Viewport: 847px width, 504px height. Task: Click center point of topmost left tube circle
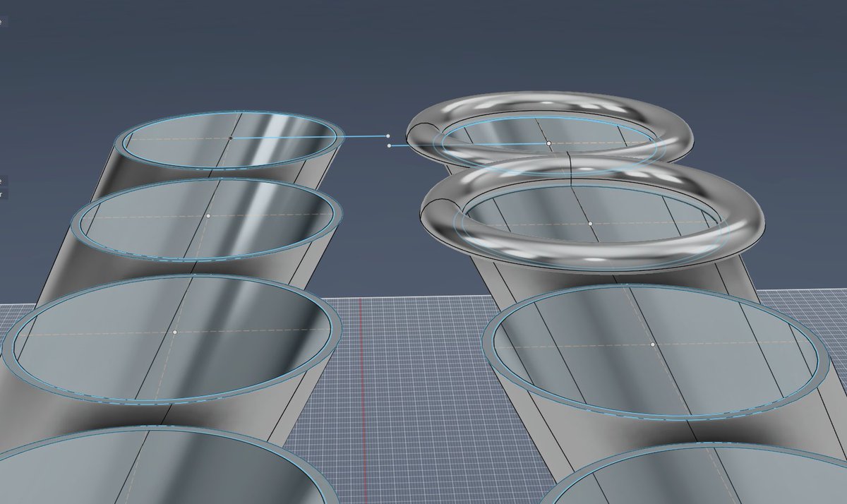230,137
